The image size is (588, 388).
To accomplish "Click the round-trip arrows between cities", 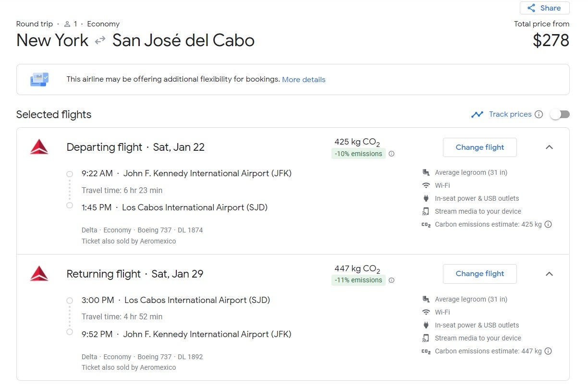I will [100, 40].
